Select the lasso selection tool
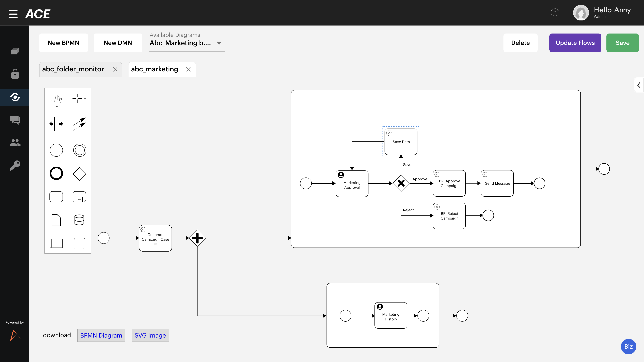Image resolution: width=644 pixels, height=362 pixels. (79, 100)
